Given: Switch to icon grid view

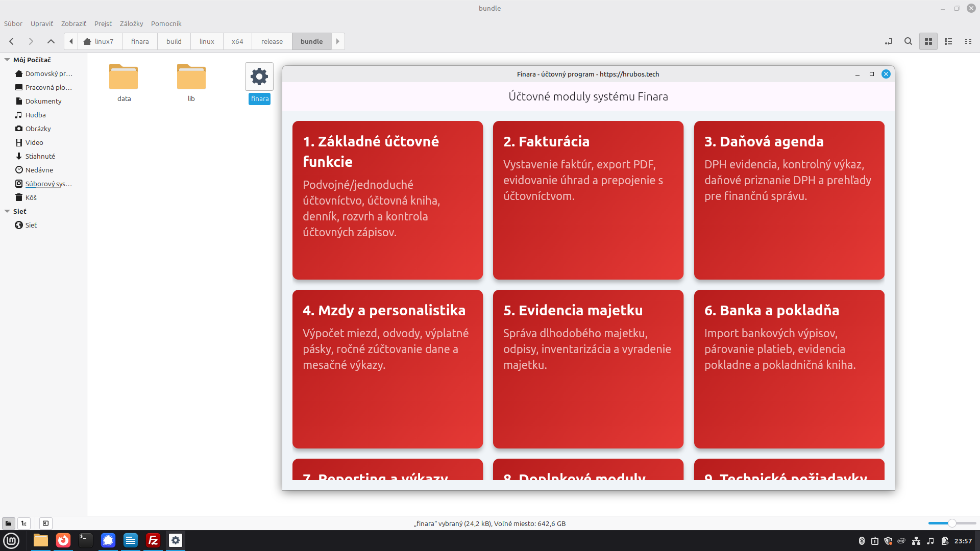Looking at the screenshot, I should tap(928, 41).
